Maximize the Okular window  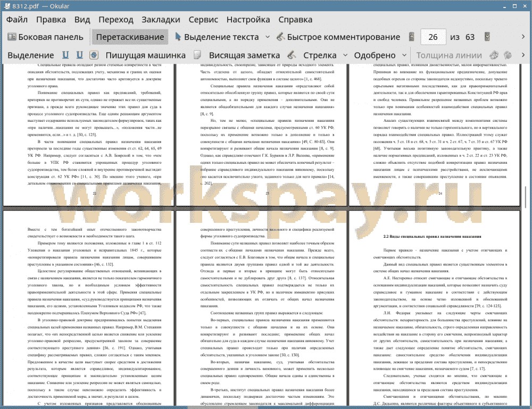tap(514, 6)
